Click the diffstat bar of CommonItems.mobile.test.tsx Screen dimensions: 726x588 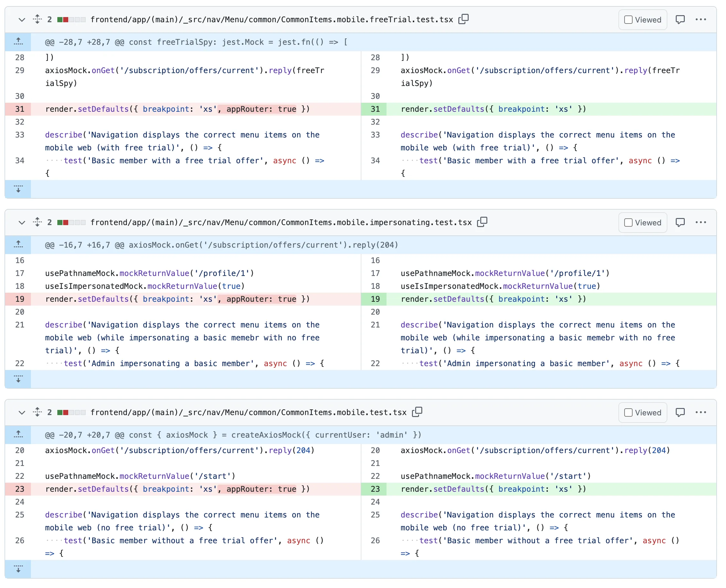(72, 413)
